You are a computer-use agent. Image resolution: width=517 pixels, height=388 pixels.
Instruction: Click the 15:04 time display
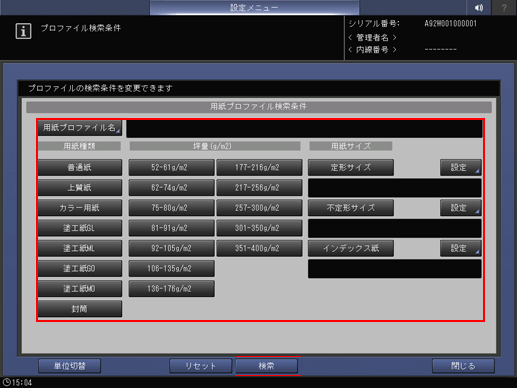(x=22, y=383)
